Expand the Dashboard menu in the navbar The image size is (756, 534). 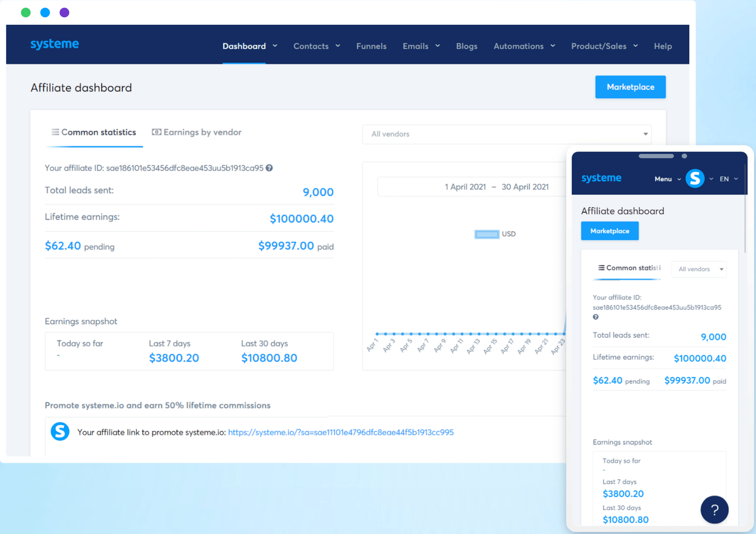point(250,46)
